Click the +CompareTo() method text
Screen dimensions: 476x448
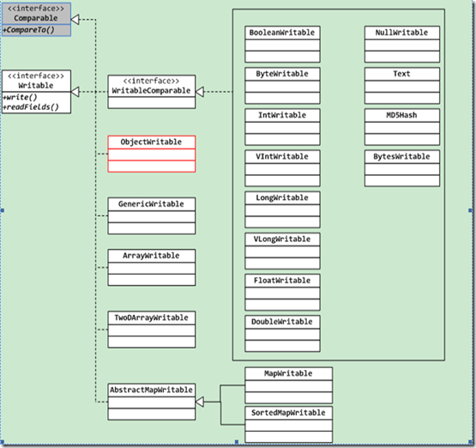tap(29, 30)
